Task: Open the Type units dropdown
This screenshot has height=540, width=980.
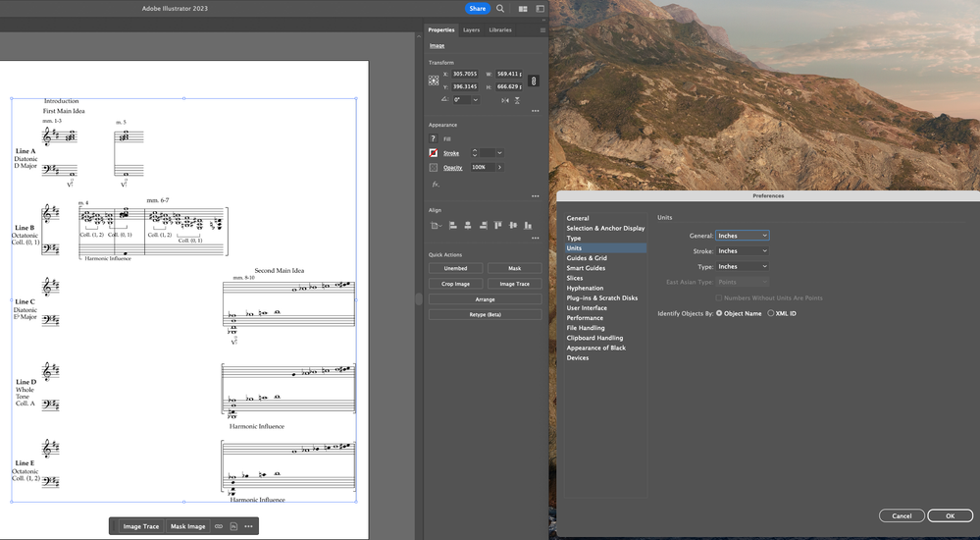Action: click(x=743, y=266)
